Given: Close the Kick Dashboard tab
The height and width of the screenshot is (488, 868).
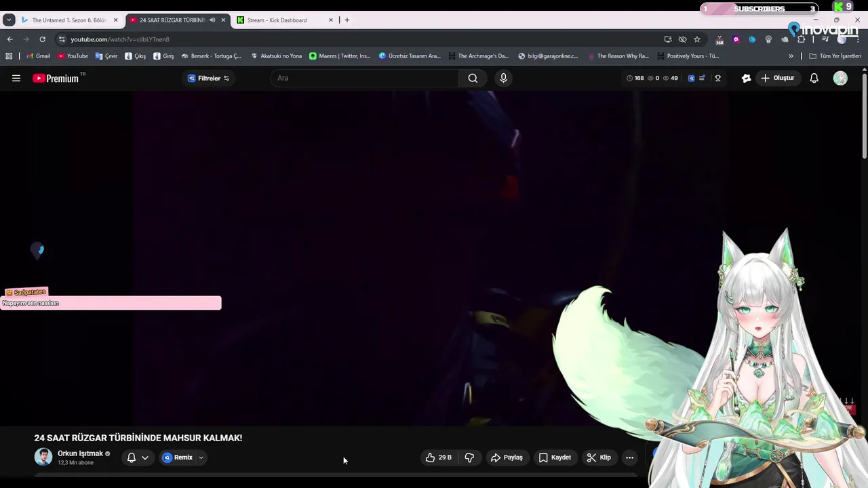Looking at the screenshot, I should coord(331,20).
